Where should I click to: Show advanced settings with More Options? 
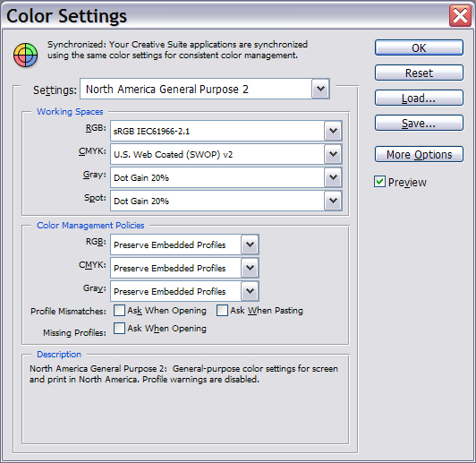click(x=419, y=154)
